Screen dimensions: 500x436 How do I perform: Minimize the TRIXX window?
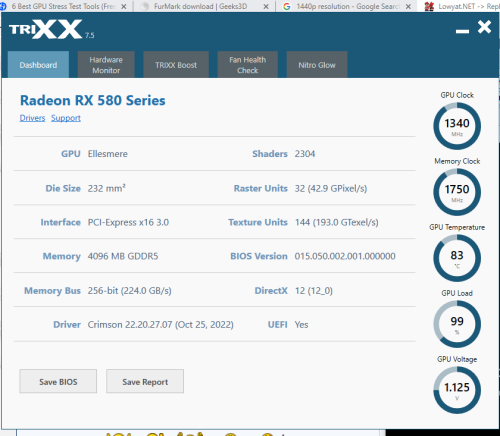[462, 31]
